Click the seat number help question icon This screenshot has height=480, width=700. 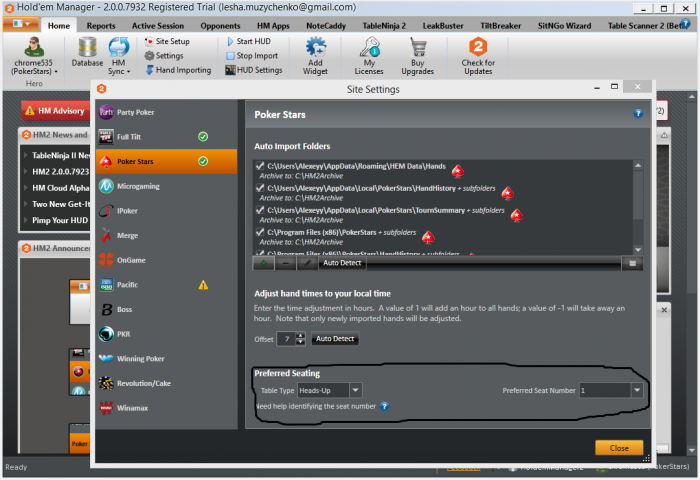384,406
